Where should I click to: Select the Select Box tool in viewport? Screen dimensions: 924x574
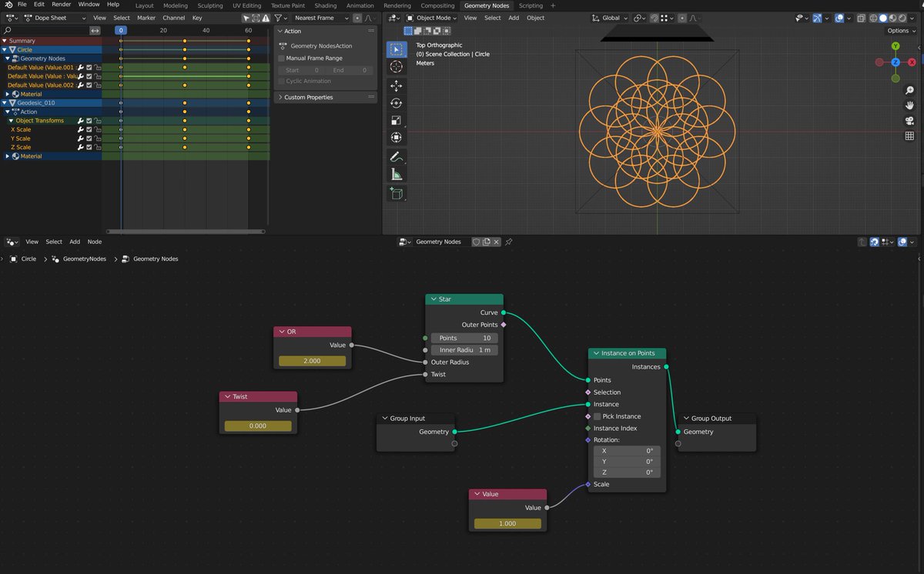(397, 49)
